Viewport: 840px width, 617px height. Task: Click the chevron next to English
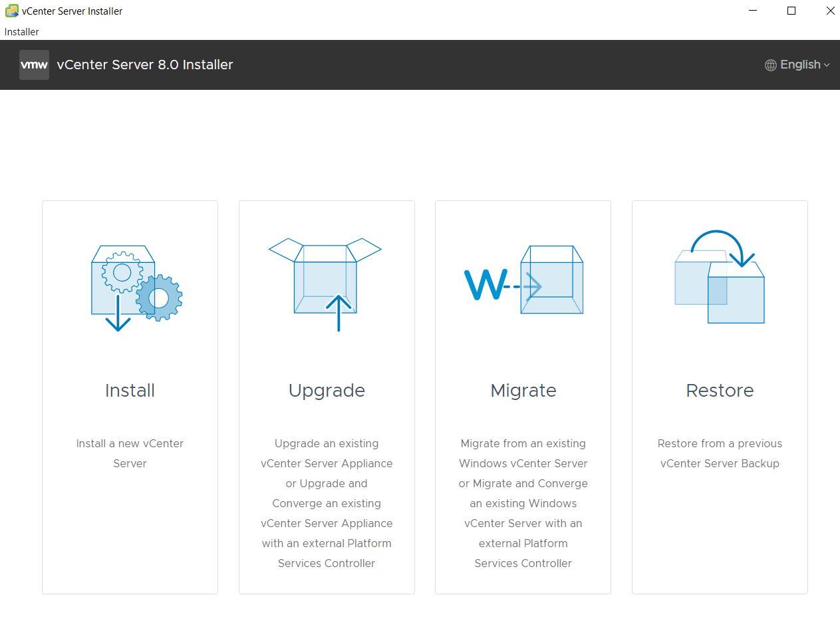827,65
